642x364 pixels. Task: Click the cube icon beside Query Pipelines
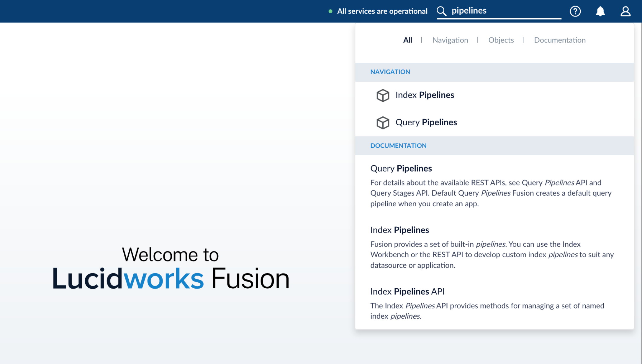pyautogui.click(x=383, y=123)
